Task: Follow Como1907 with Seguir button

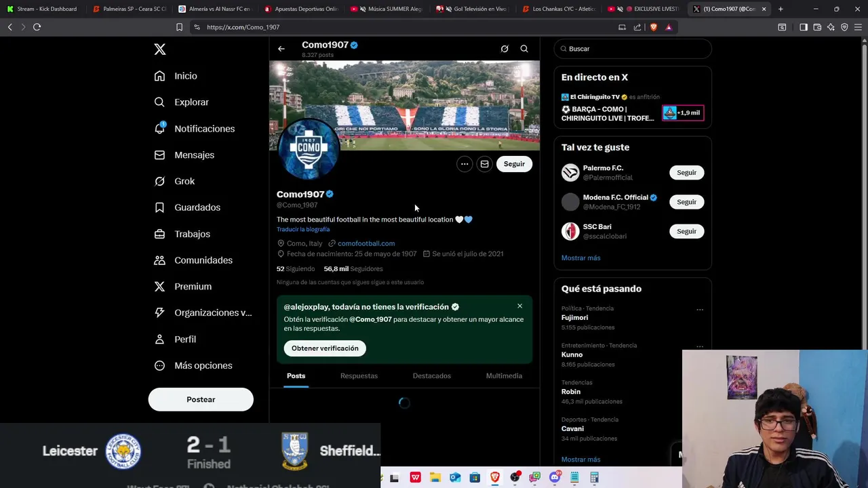Action: click(x=514, y=164)
